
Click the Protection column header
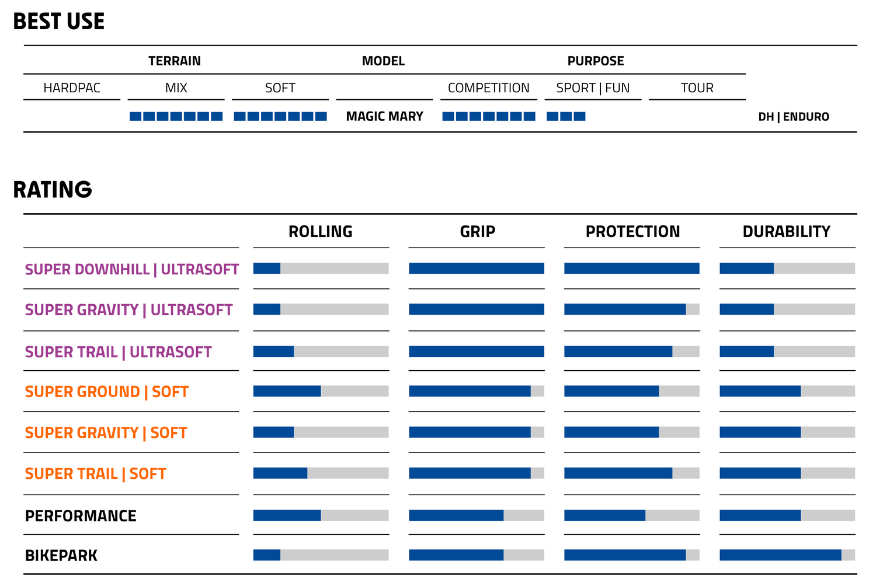(632, 232)
